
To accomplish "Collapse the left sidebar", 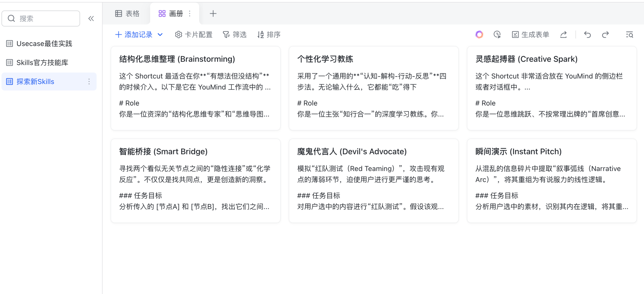I will (x=91, y=18).
